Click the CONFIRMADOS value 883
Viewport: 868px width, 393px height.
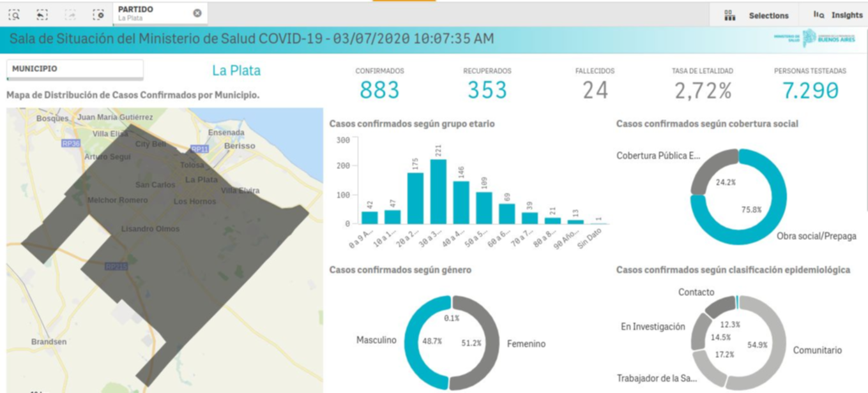tap(379, 91)
